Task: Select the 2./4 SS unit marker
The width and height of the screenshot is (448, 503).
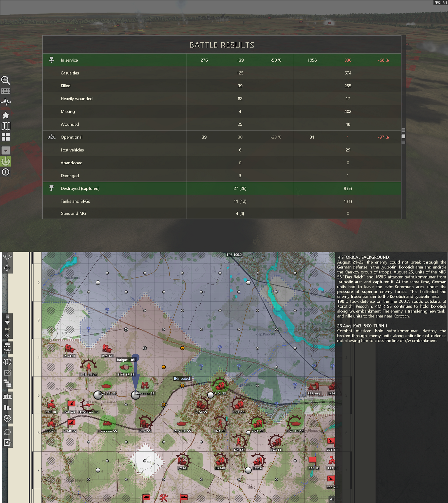Action: point(257,424)
